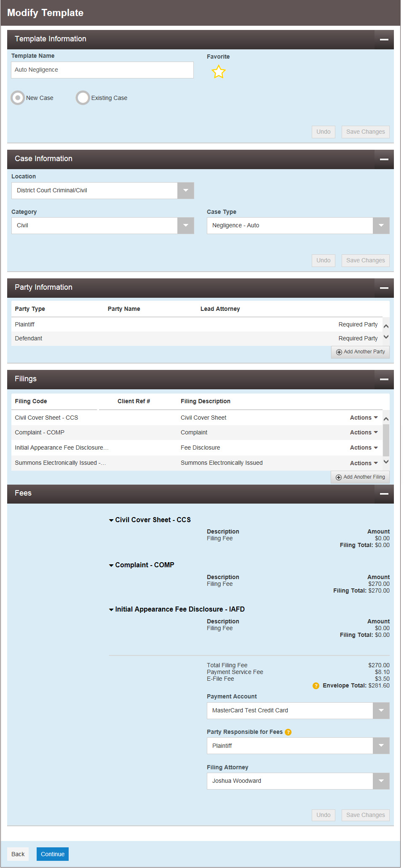Collapse the Fees section
This screenshot has height=868, width=404.
tap(384, 494)
